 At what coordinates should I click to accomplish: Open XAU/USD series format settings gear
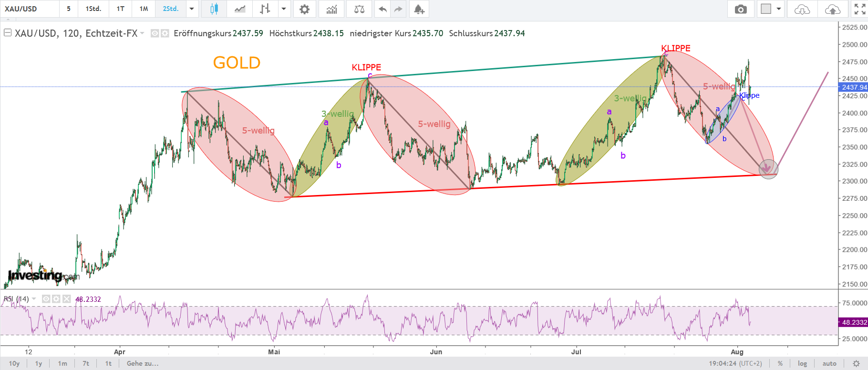click(165, 33)
